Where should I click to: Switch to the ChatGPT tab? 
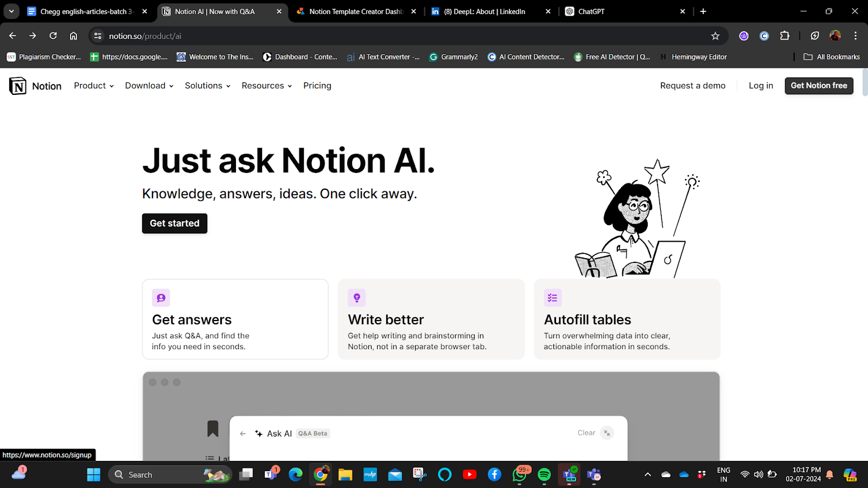pyautogui.click(x=624, y=11)
